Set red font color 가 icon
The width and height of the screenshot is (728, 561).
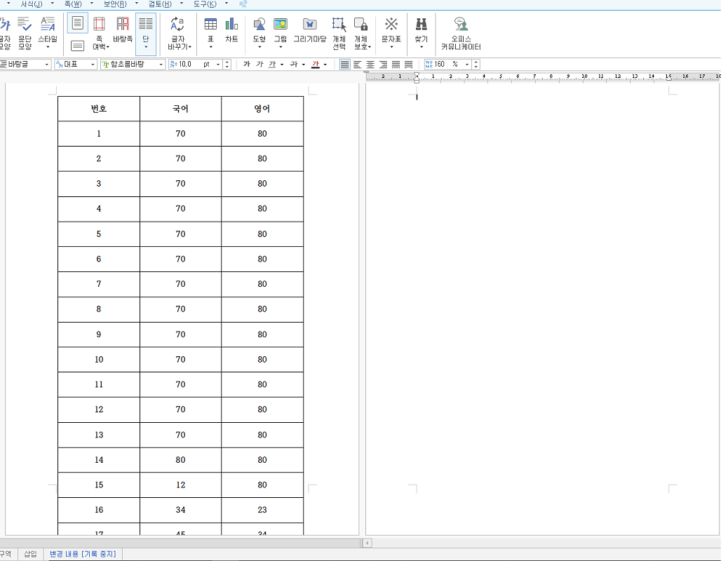click(x=316, y=64)
